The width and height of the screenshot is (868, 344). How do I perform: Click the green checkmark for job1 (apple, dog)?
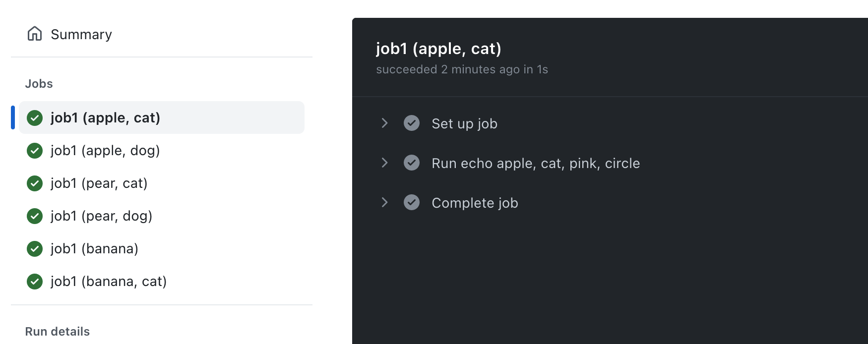(34, 151)
